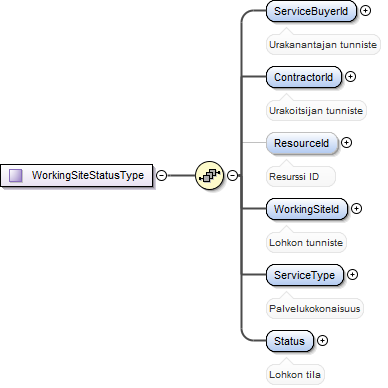Image resolution: width=388 pixels, height=388 pixels.
Task: Expand the Status element plus icon
Action: coord(322,341)
